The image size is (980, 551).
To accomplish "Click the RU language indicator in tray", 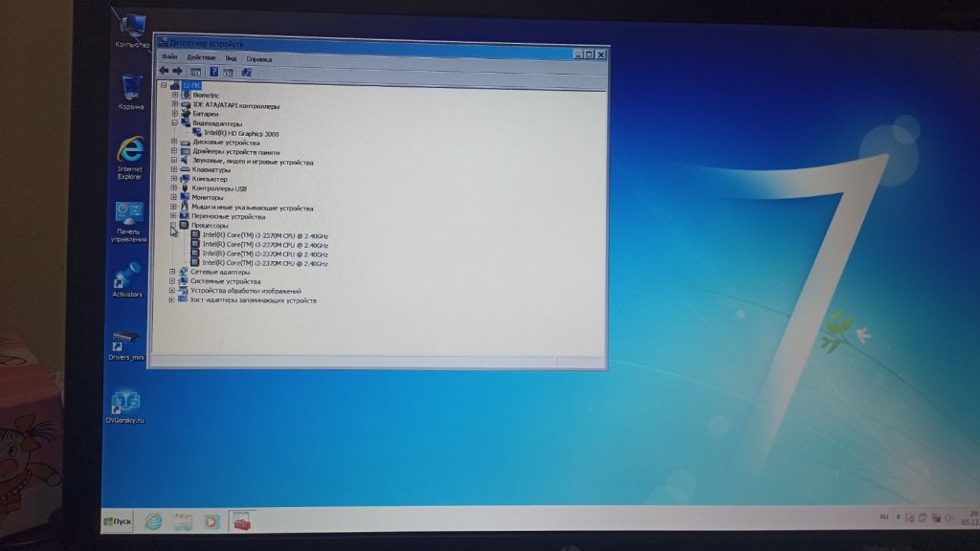I will (x=883, y=518).
